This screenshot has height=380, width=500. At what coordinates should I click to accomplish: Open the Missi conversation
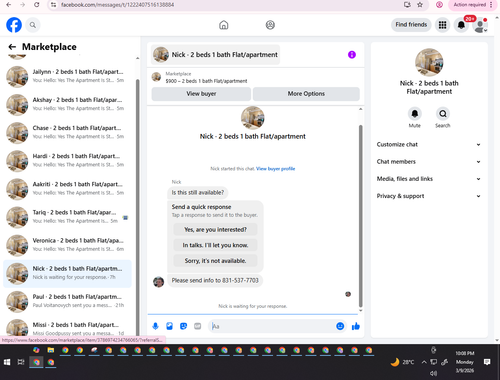(67, 328)
